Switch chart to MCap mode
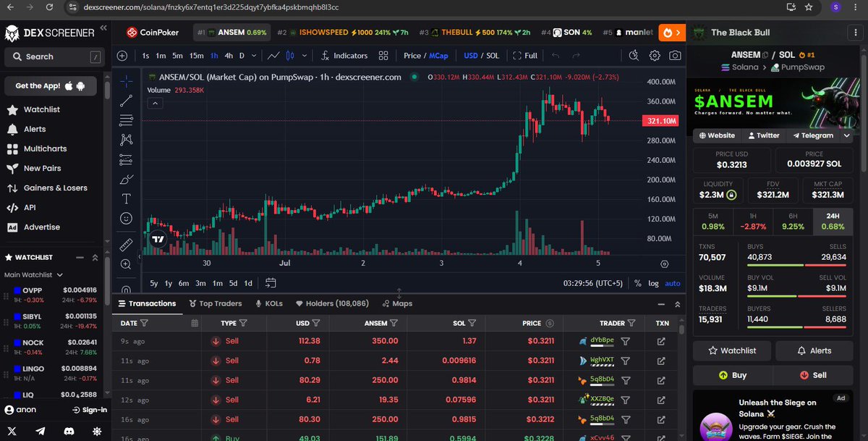The width and height of the screenshot is (868, 441). (438, 56)
